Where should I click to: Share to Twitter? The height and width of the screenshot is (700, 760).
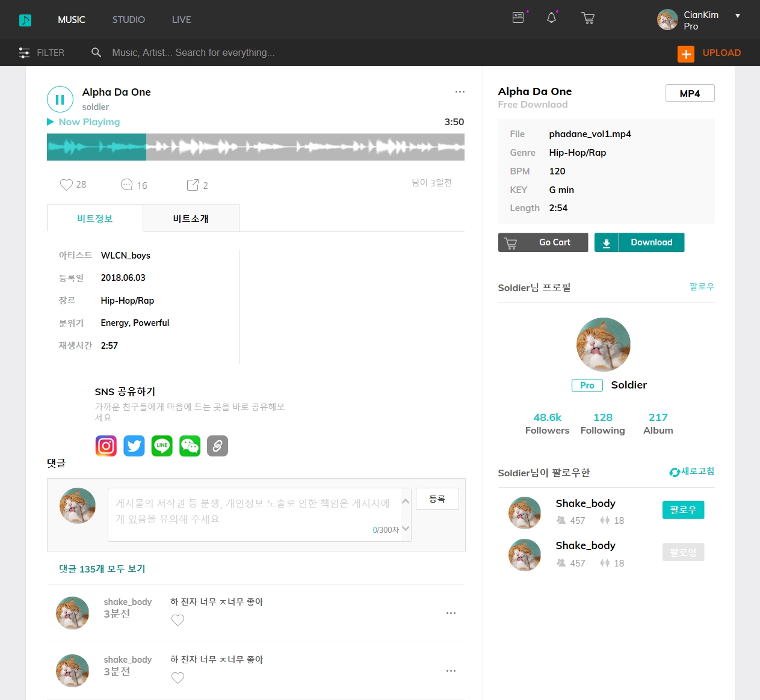134,446
